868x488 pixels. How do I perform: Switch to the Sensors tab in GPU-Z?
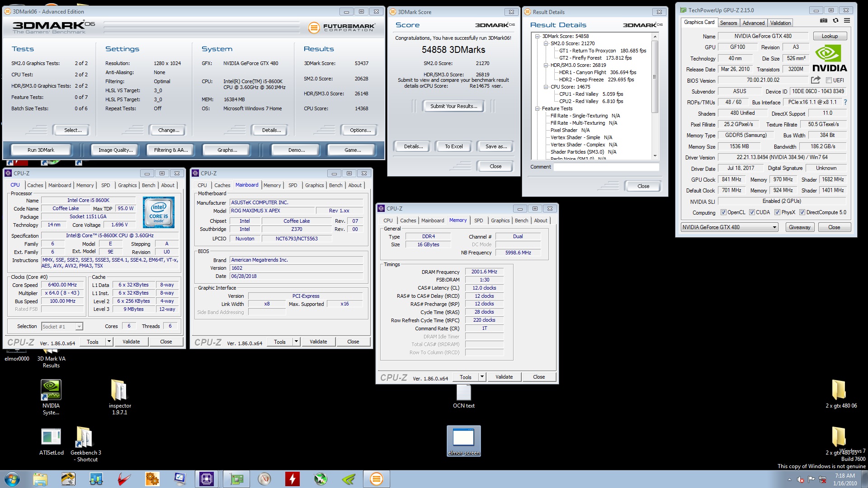(728, 23)
